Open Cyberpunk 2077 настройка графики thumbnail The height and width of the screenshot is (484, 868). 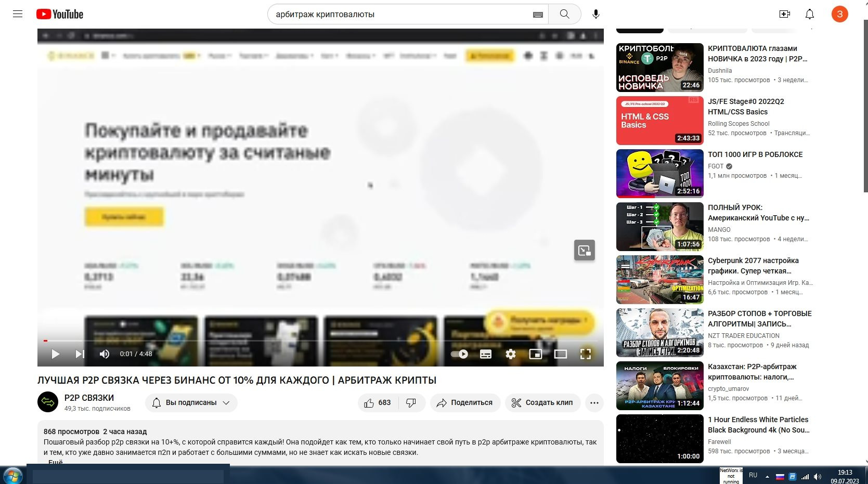(x=659, y=280)
